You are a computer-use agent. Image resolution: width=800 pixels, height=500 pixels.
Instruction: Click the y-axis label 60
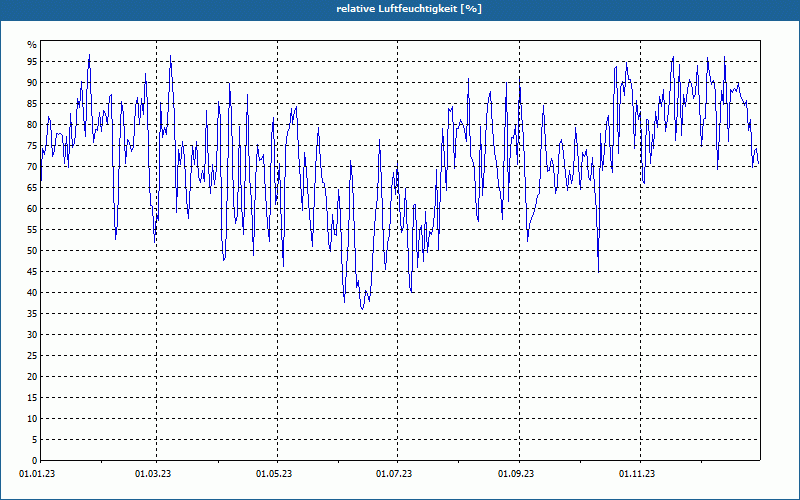[x=32, y=209]
